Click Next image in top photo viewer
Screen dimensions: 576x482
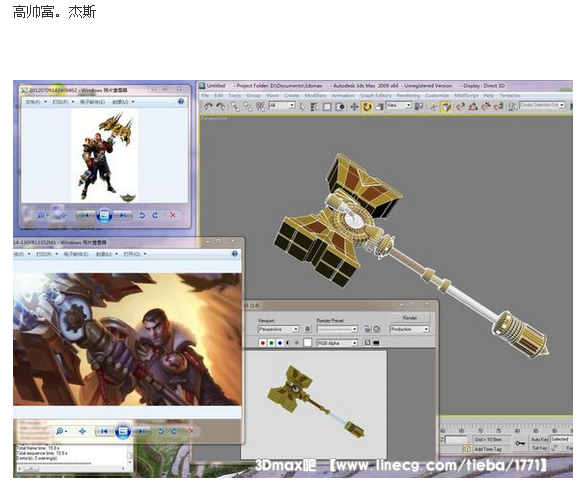(123, 215)
